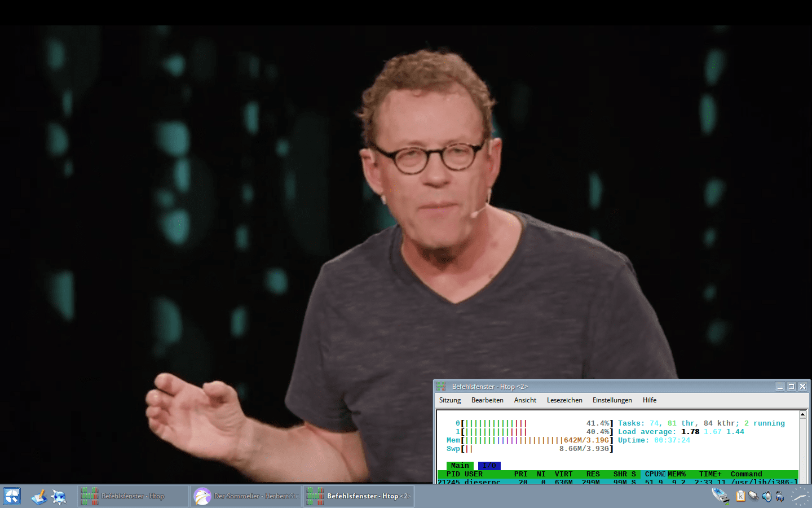This screenshot has height=508, width=812.
Task: Click the blue printer tray icon
Action: pos(780,496)
